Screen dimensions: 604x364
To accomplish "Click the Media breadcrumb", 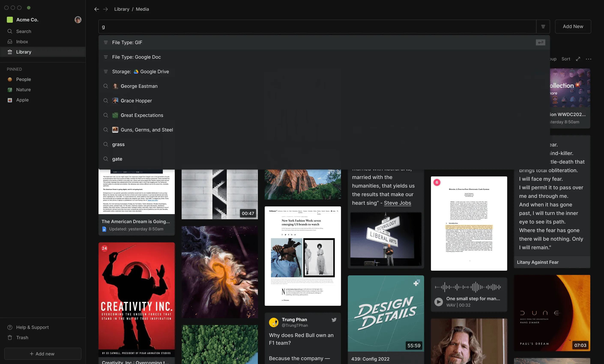I will 142,9.
